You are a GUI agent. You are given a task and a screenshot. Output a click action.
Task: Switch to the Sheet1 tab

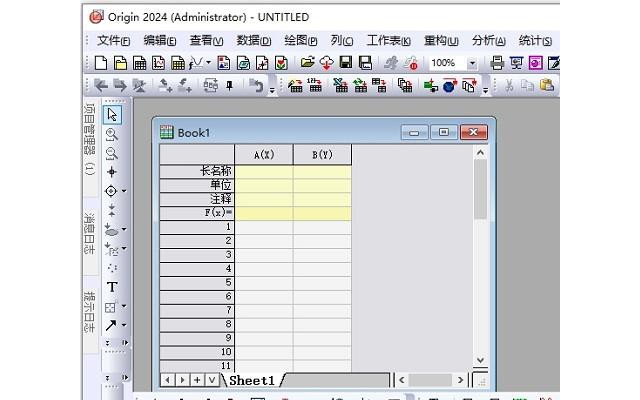(252, 380)
